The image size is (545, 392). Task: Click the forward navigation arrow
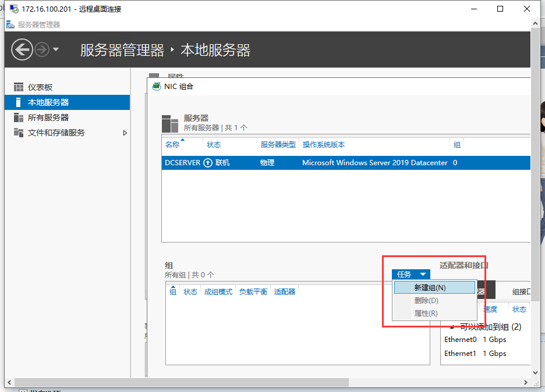pyautogui.click(x=42, y=49)
